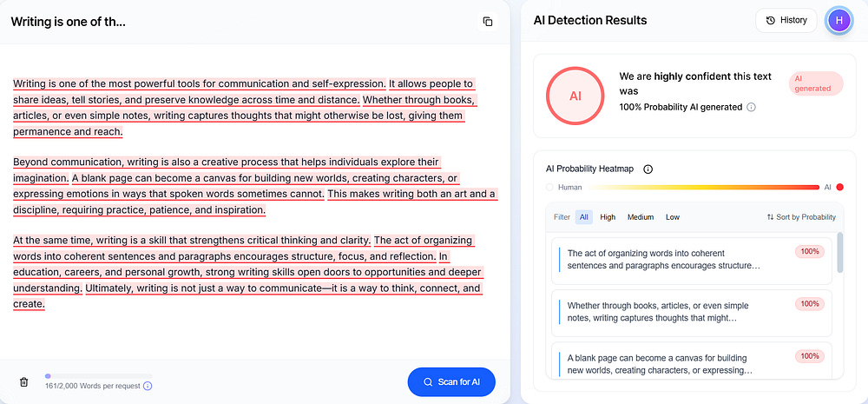The image size is (868, 404).
Task: Click the red AI legend dot
Action: 839,188
